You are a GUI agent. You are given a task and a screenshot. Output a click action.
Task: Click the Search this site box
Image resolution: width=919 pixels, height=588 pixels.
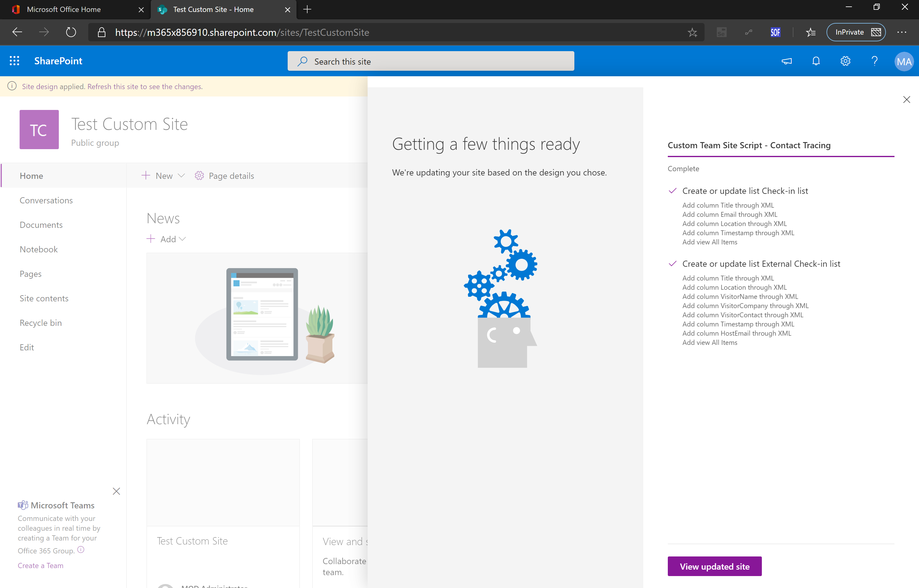pyautogui.click(x=431, y=62)
